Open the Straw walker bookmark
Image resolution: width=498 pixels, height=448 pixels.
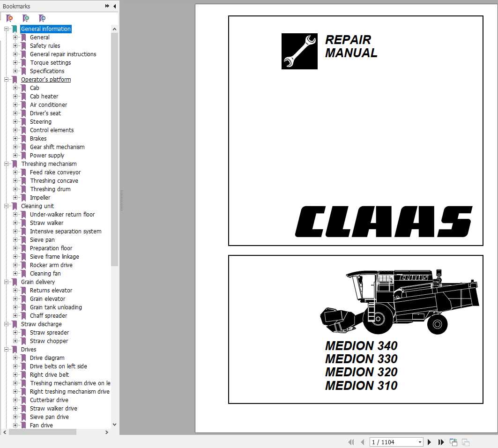click(x=46, y=223)
